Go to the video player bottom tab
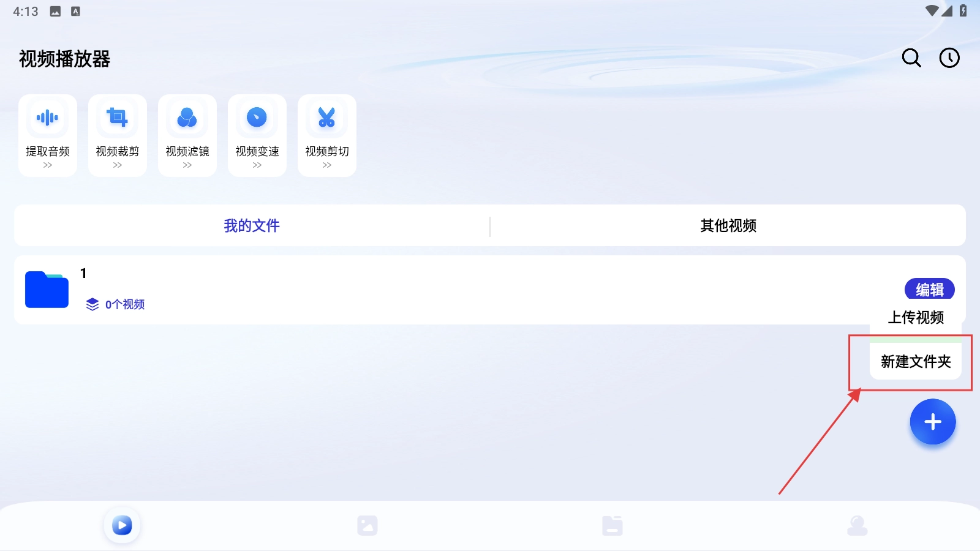Image resolution: width=980 pixels, height=551 pixels. [x=122, y=525]
